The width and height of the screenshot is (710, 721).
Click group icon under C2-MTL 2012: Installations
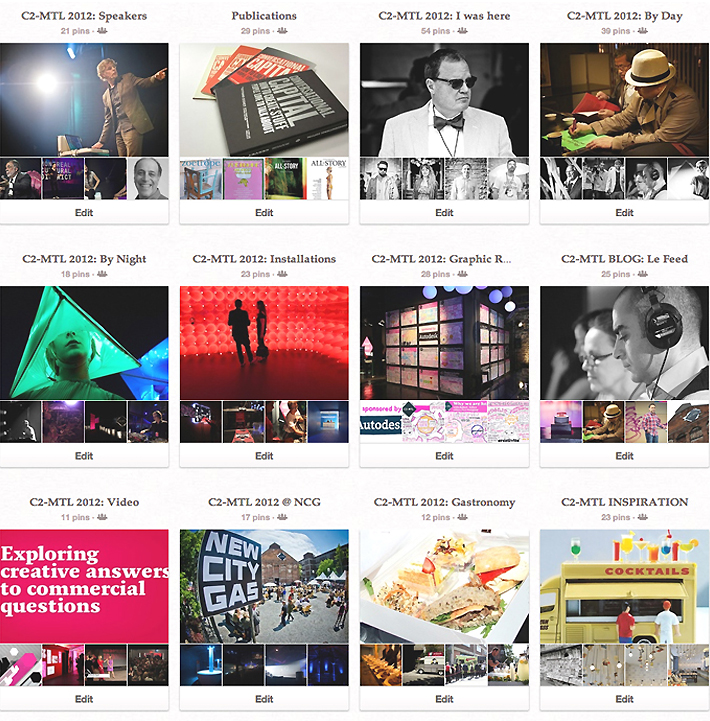[282, 274]
